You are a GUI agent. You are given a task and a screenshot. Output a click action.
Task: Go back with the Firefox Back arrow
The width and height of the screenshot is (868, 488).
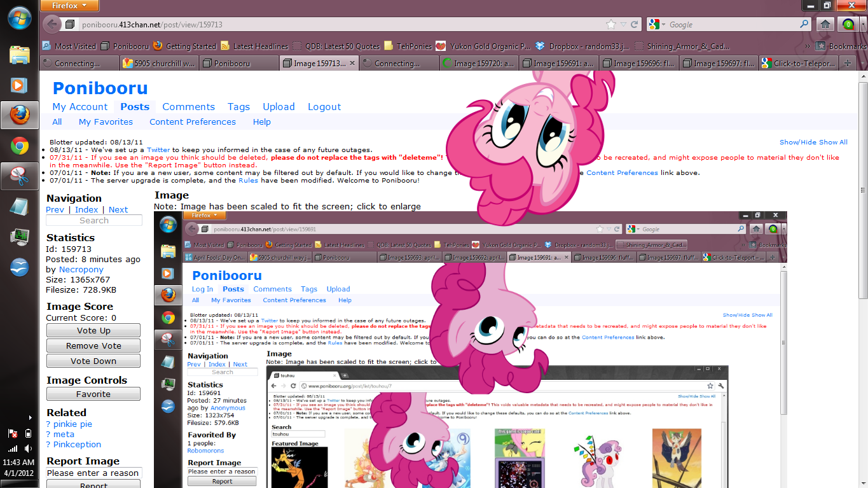tap(52, 24)
